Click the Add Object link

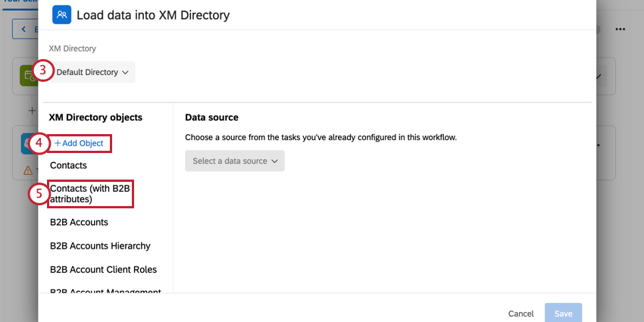(79, 143)
